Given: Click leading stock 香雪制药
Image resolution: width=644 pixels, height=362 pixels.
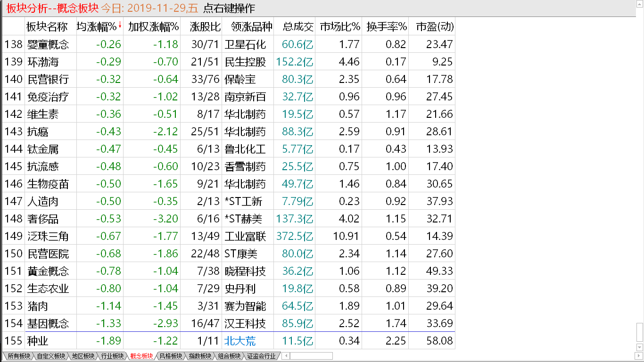Looking at the screenshot, I should point(246,166).
